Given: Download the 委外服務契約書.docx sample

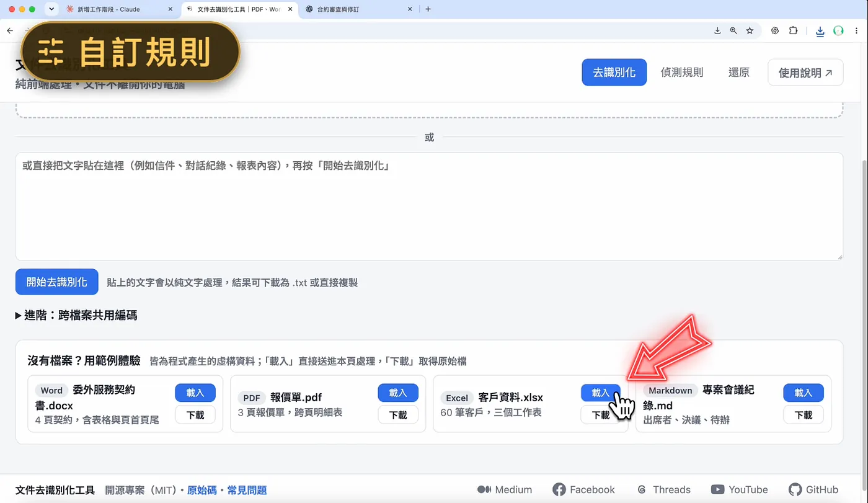Looking at the screenshot, I should 195,415.
